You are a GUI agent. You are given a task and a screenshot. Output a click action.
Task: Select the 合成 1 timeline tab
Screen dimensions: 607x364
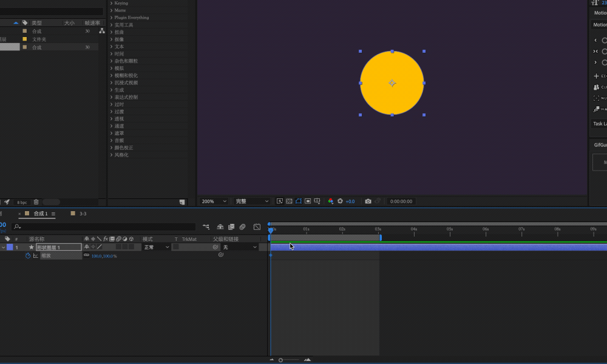41,214
